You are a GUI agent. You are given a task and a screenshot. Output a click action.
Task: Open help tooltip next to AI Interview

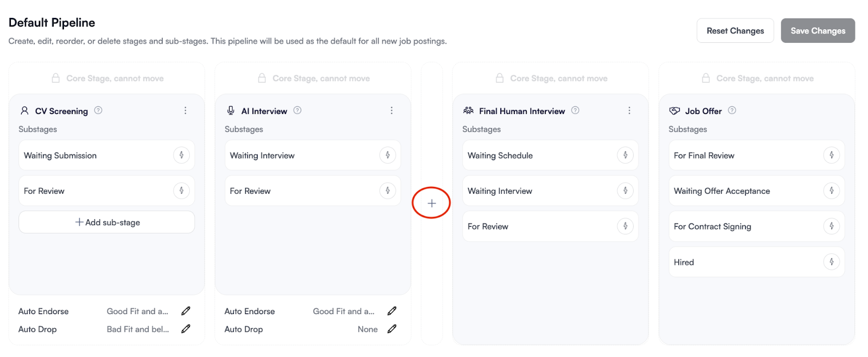(x=297, y=110)
